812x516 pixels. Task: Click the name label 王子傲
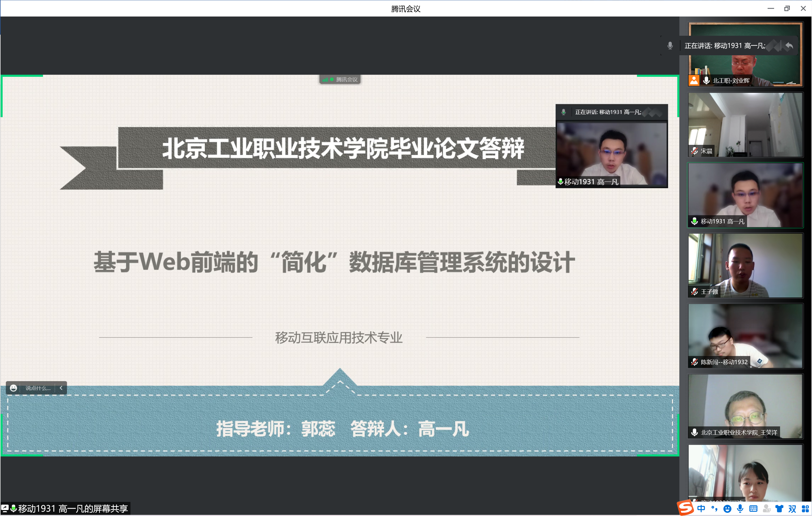709,292
